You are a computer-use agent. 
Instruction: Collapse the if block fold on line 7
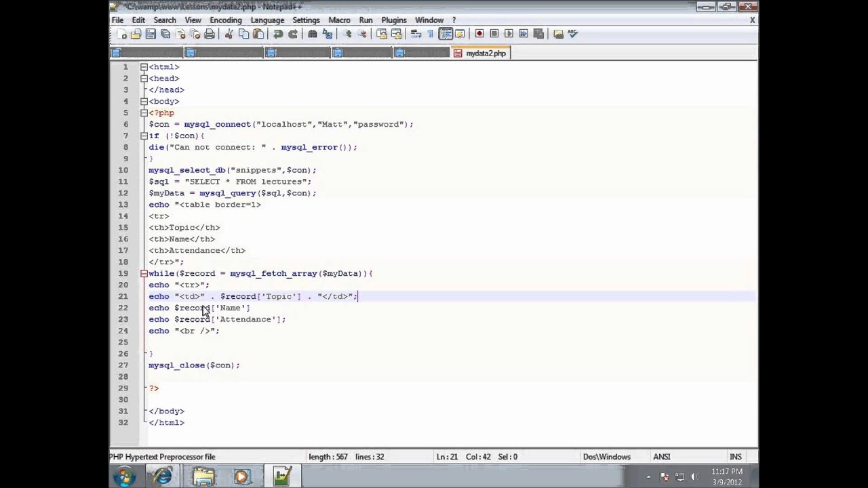tap(144, 136)
